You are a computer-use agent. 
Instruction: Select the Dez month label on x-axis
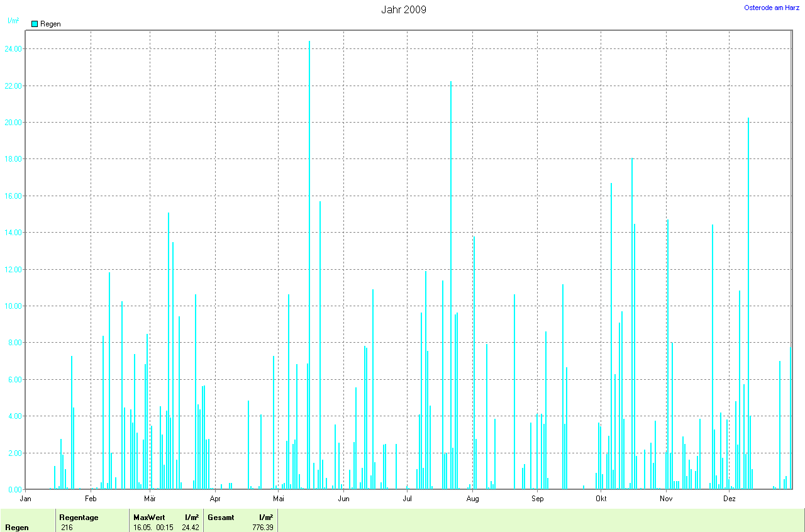[729, 499]
